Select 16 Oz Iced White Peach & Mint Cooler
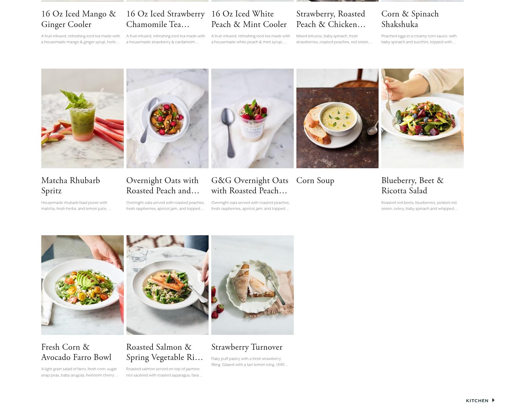505x420 pixels. pyautogui.click(x=249, y=19)
